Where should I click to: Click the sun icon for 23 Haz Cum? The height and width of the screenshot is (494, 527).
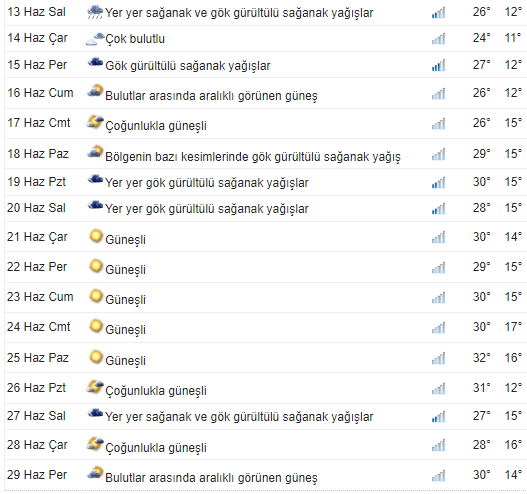[x=96, y=296]
